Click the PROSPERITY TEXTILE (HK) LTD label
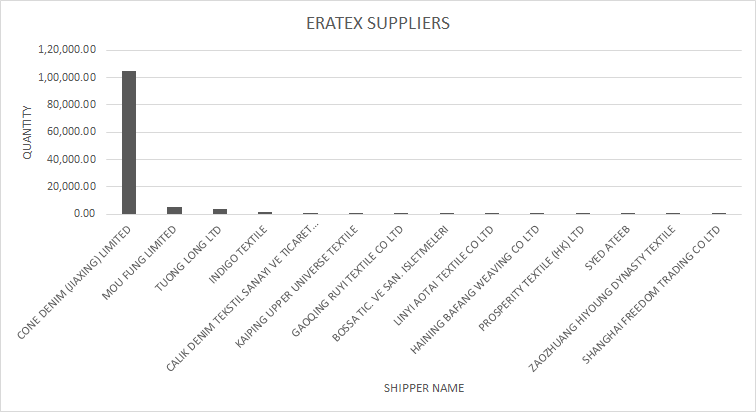This screenshot has width=756, height=412. coord(531,278)
